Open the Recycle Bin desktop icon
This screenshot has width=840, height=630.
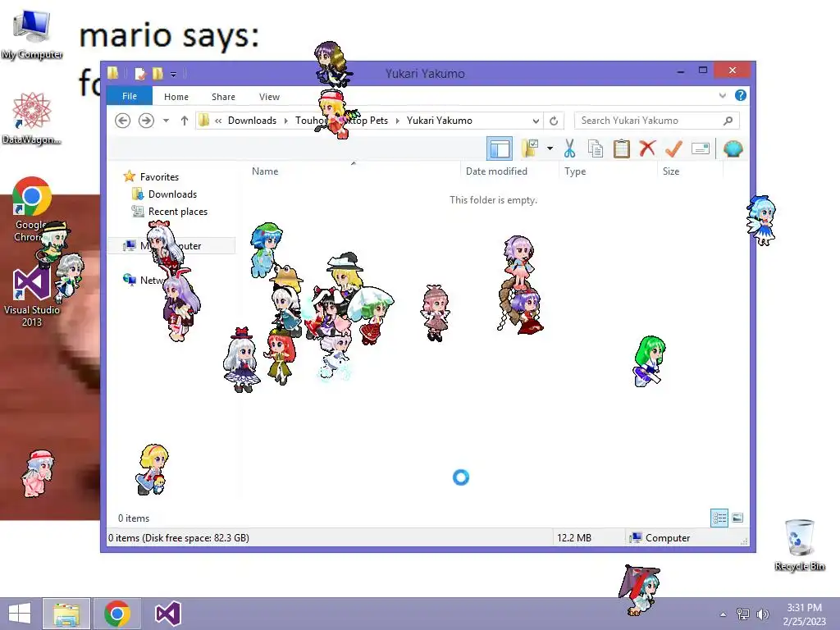[x=799, y=545]
